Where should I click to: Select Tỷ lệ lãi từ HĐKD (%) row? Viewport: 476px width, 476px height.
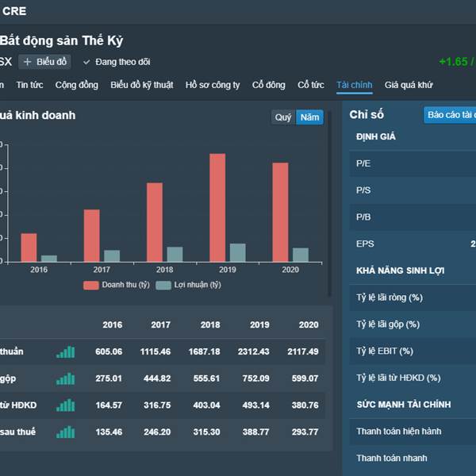tap(413, 378)
